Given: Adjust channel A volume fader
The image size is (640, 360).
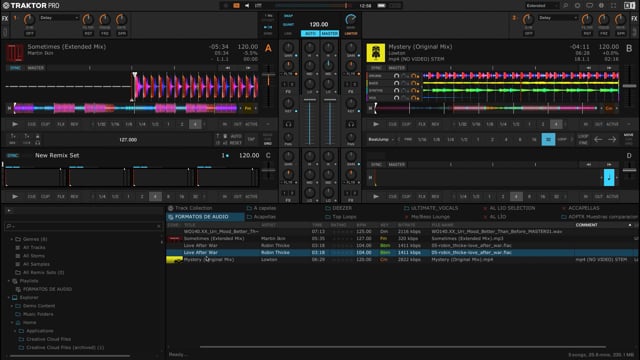Looking at the screenshot, I should coord(310,122).
